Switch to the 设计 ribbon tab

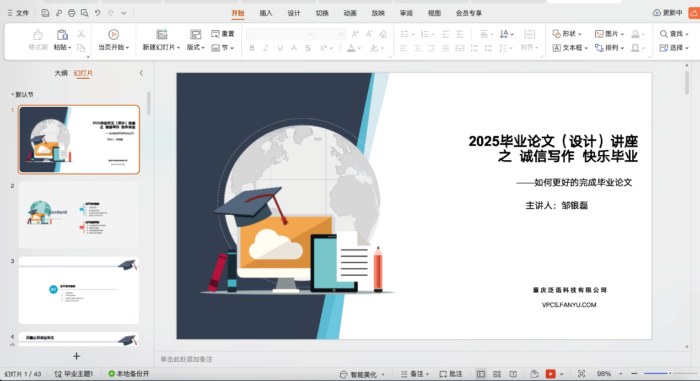[294, 13]
